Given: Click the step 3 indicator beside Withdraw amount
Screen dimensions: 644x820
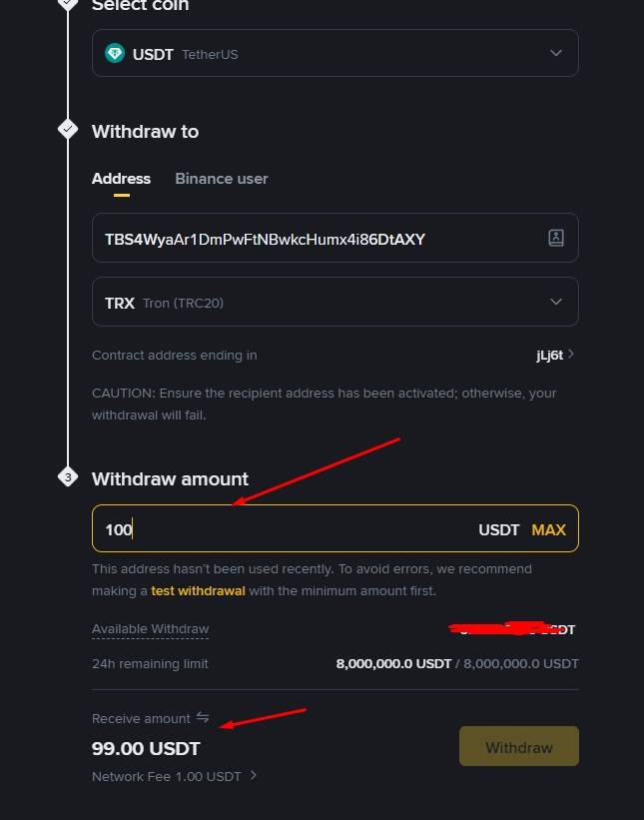Looking at the screenshot, I should [68, 476].
